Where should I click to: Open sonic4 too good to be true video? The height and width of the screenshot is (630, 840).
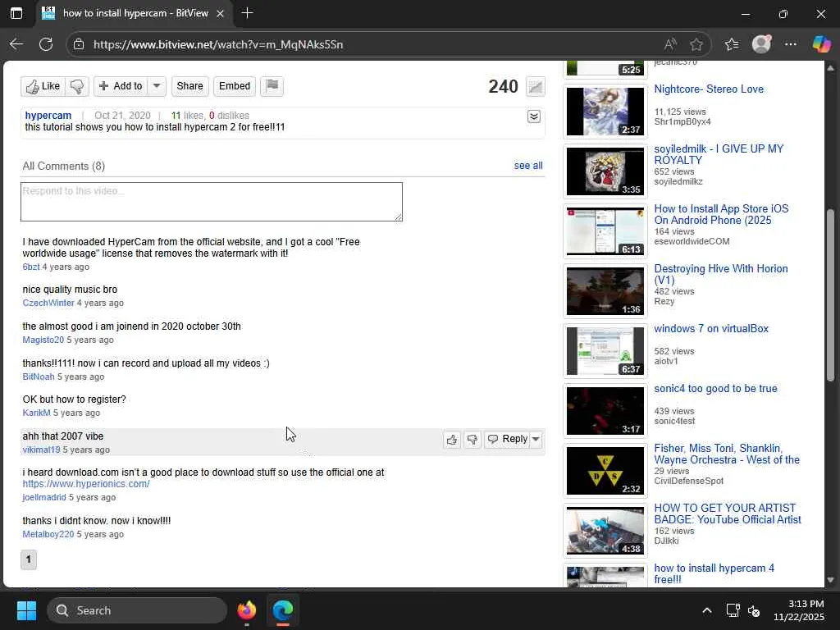pos(715,388)
